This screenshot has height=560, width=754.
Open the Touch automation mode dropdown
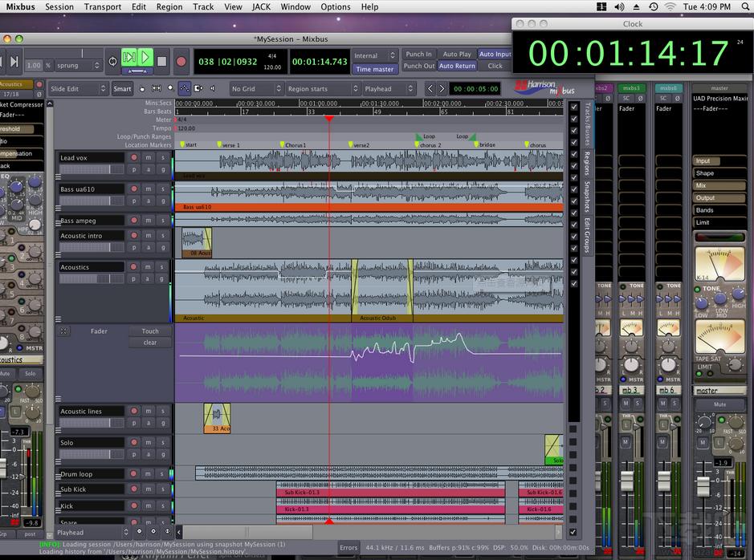point(150,331)
